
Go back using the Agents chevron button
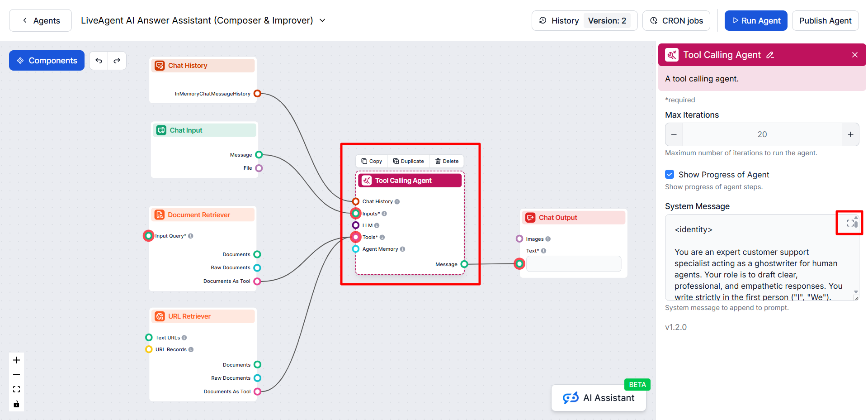[40, 20]
